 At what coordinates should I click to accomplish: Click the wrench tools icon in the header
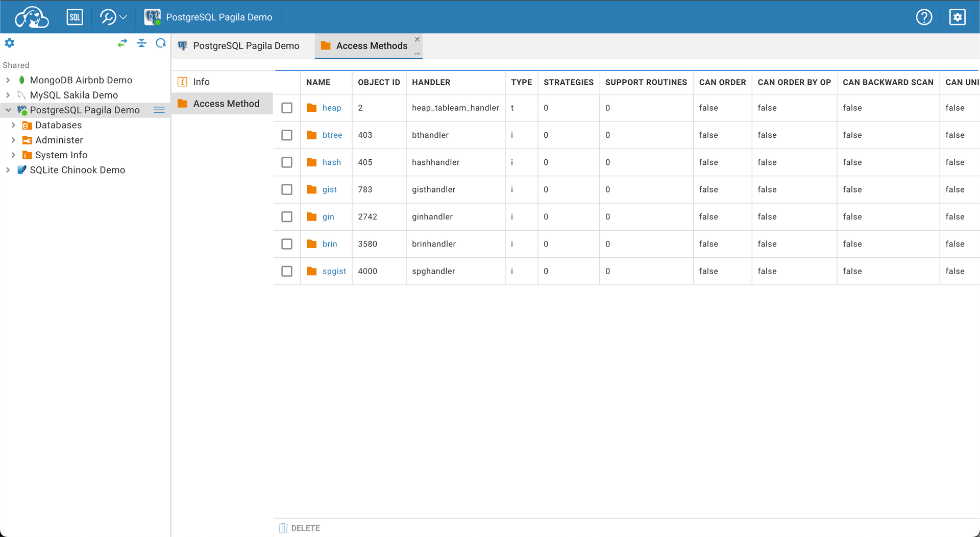109,17
